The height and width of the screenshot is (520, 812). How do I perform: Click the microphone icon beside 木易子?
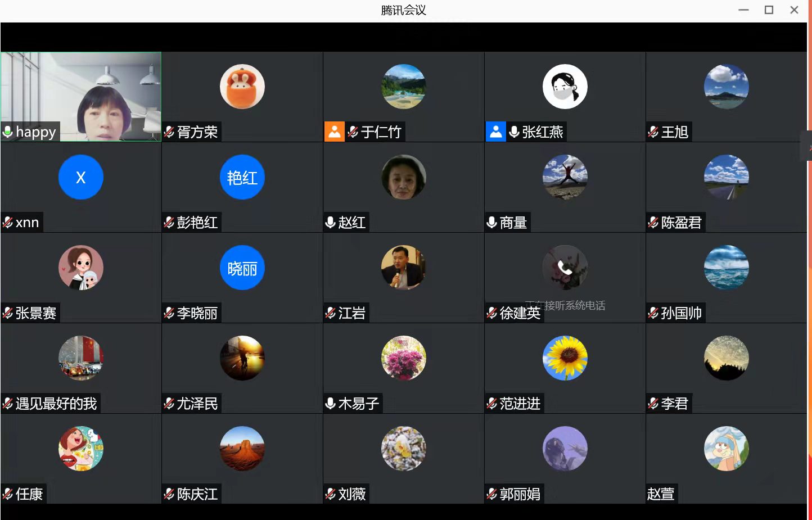pos(331,404)
